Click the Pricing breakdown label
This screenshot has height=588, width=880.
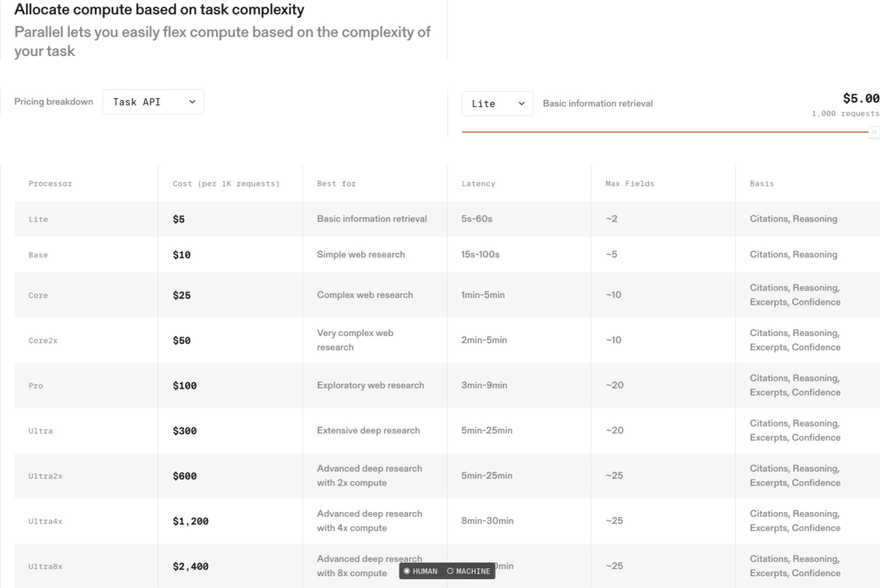point(54,102)
